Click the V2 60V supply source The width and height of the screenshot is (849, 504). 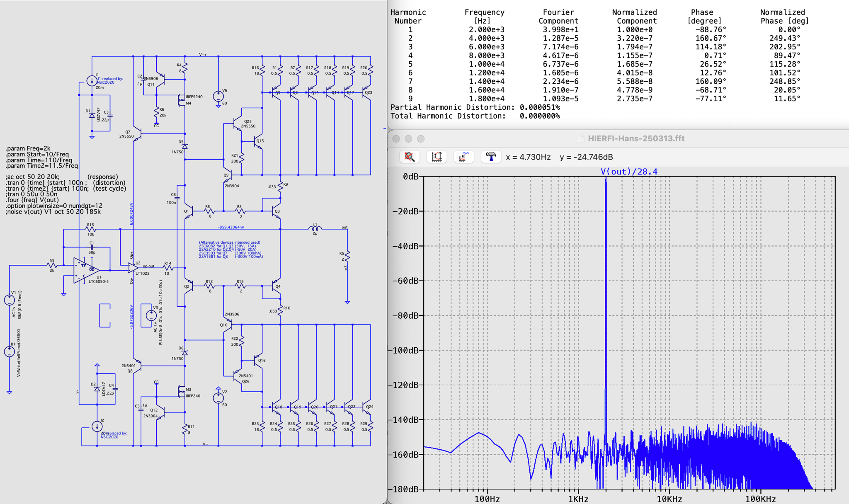pos(218,398)
